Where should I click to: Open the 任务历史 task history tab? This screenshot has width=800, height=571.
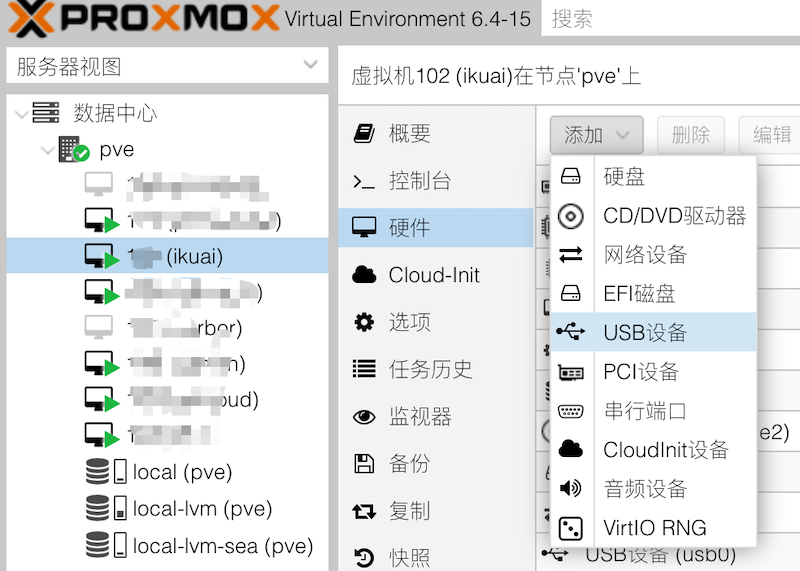tap(436, 369)
